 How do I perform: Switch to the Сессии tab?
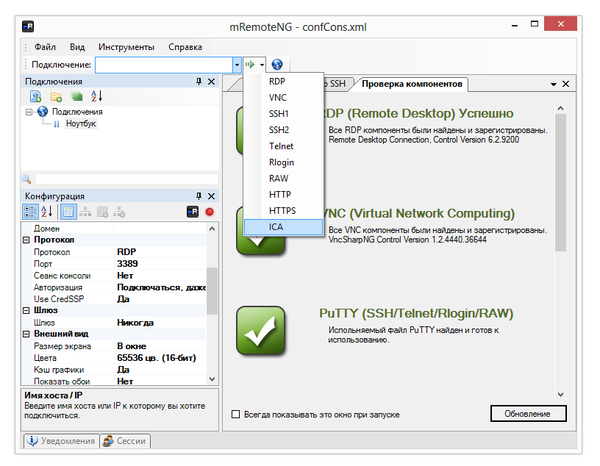(125, 441)
